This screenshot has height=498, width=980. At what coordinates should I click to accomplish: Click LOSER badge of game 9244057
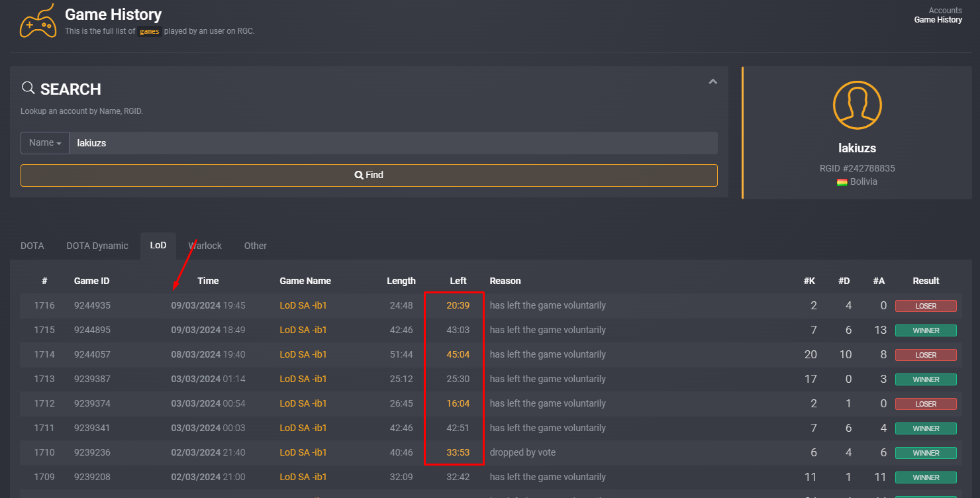[x=926, y=355]
